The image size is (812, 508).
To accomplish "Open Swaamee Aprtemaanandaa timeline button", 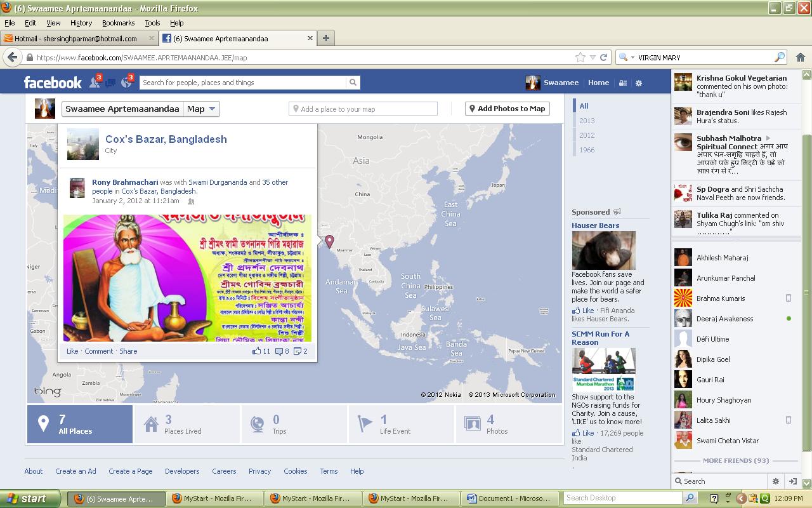I will pos(122,109).
